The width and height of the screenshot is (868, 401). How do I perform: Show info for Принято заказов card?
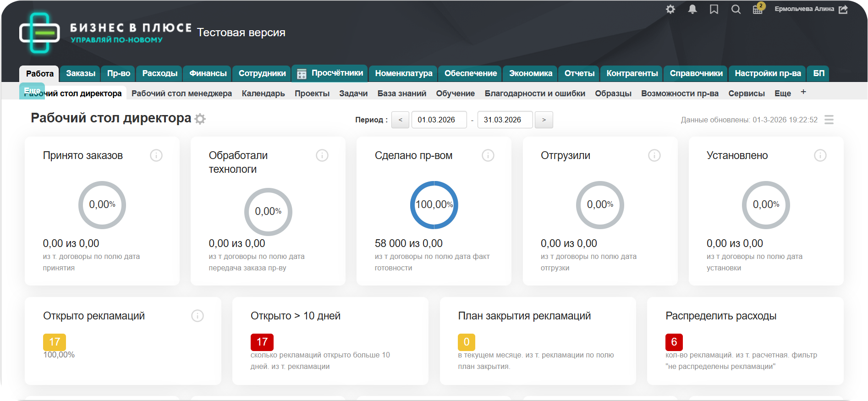point(156,155)
